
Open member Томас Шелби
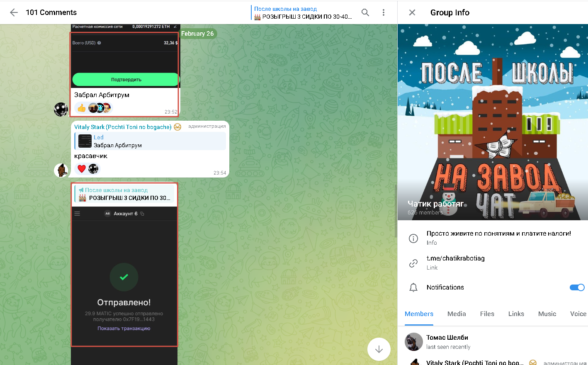(493, 342)
